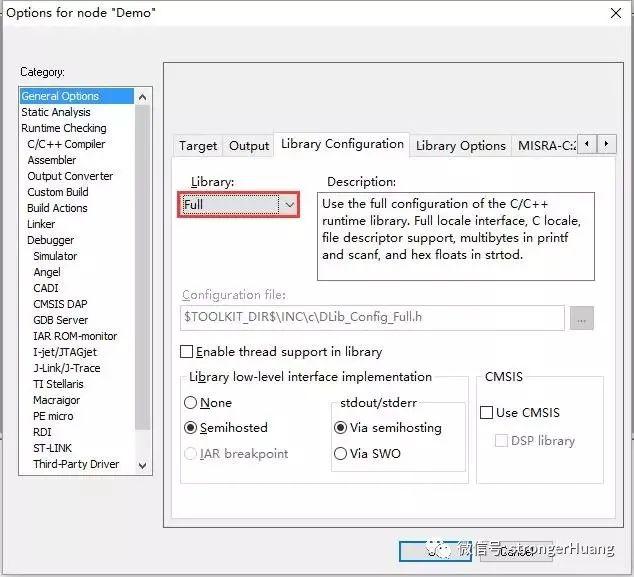Select TI Stellaris in category list

[x=77, y=384]
